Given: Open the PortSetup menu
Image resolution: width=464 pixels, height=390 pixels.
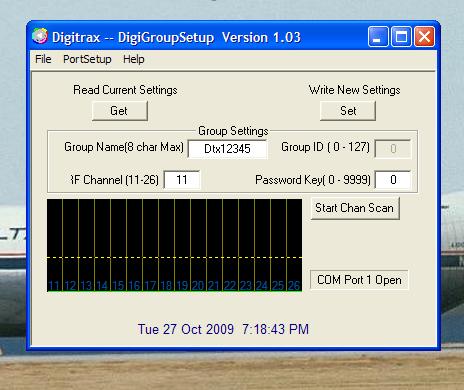Looking at the screenshot, I should [87, 59].
